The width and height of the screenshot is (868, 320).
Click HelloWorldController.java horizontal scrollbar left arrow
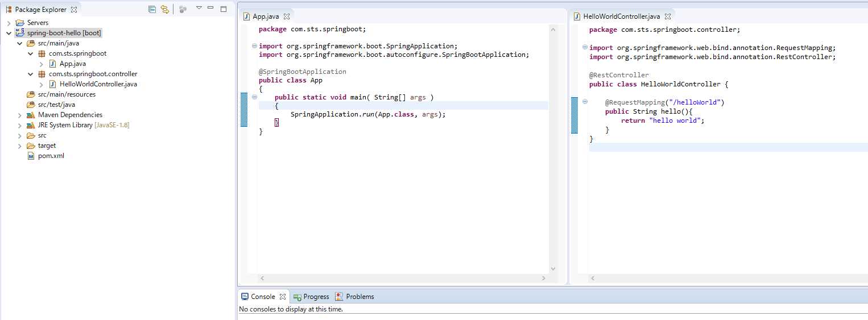coord(592,279)
